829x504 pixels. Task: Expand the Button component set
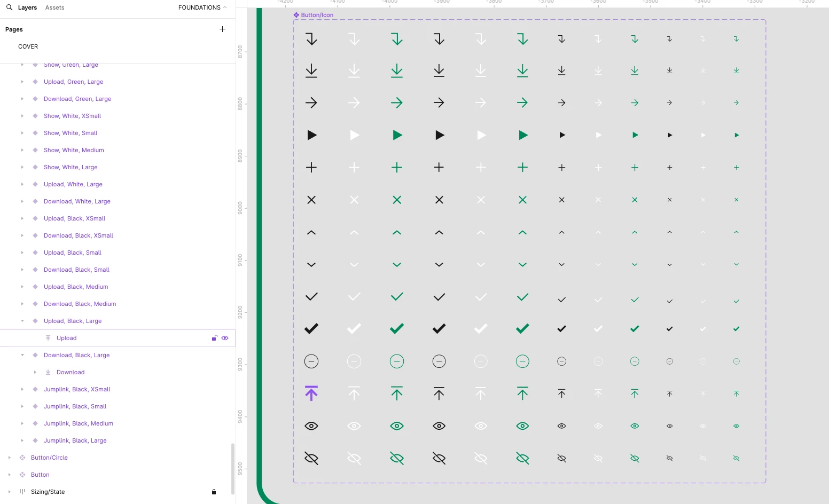tap(9, 475)
